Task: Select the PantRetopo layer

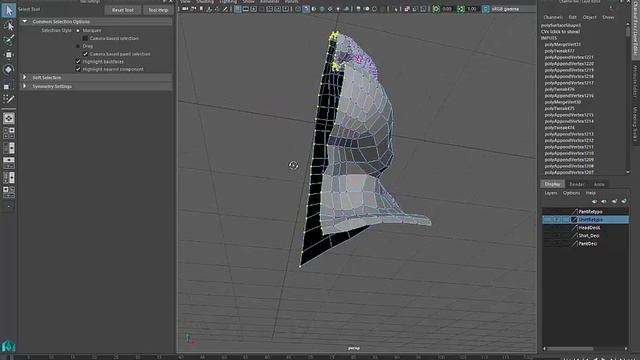Action: tap(585, 211)
